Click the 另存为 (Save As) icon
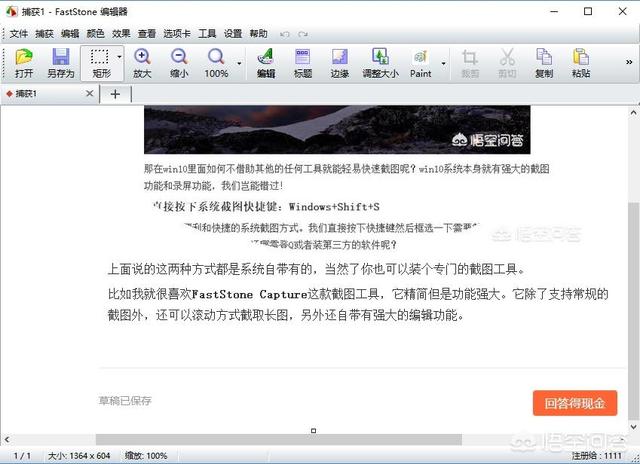 click(x=60, y=63)
